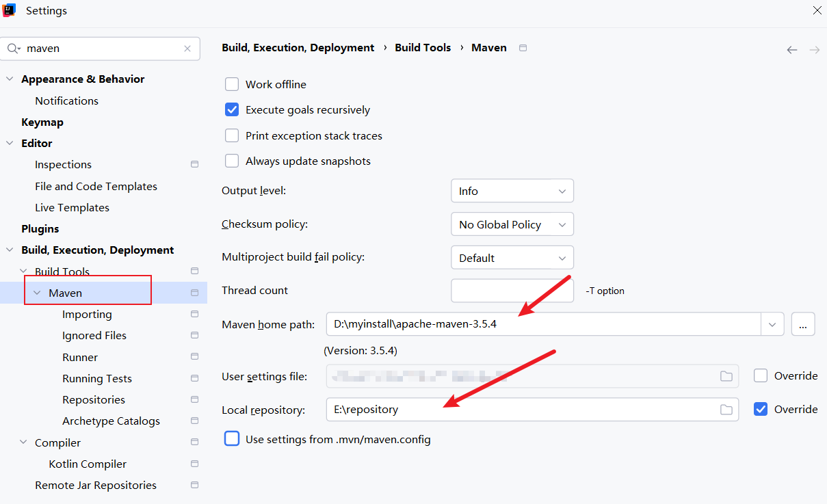Click the project-level icon next to Maven breadcrumb
This screenshot has height=504, width=827.
pyautogui.click(x=523, y=48)
